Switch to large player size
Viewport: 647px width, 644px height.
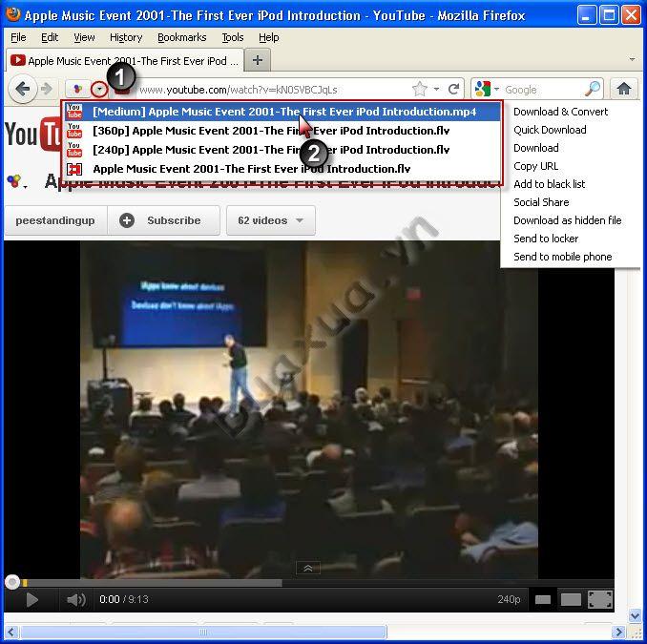click(x=571, y=599)
